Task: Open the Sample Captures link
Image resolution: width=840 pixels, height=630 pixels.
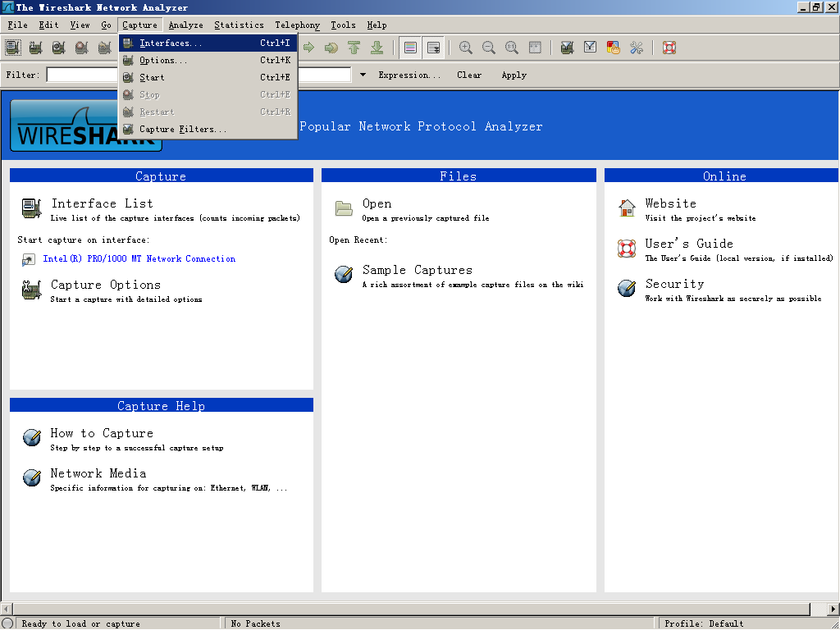Action: click(418, 269)
